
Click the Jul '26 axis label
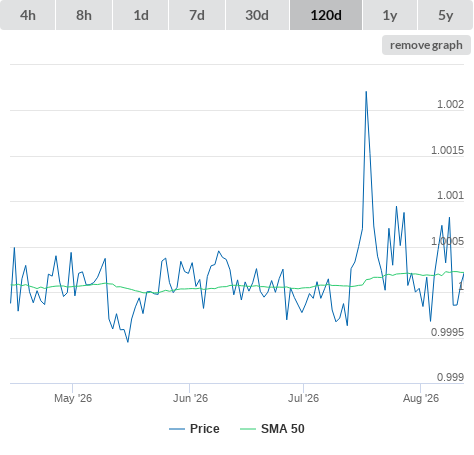tap(304, 398)
